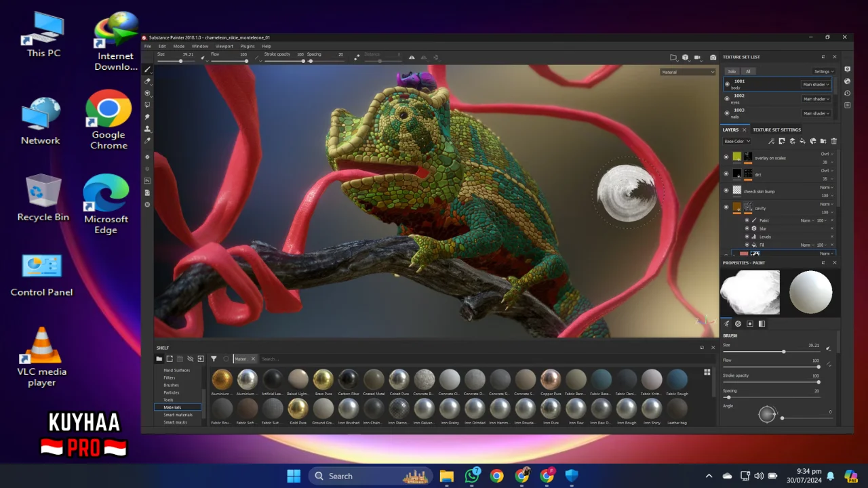This screenshot has height=488, width=868.
Task: Open the Mode menu
Action: click(x=178, y=46)
